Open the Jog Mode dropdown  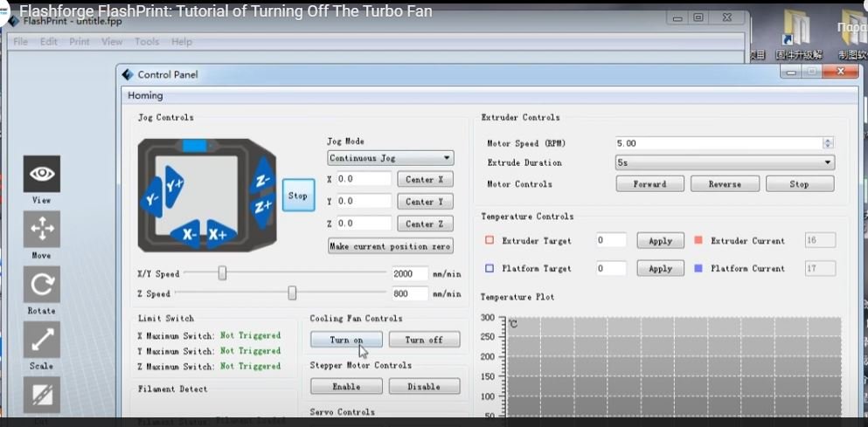(390, 158)
